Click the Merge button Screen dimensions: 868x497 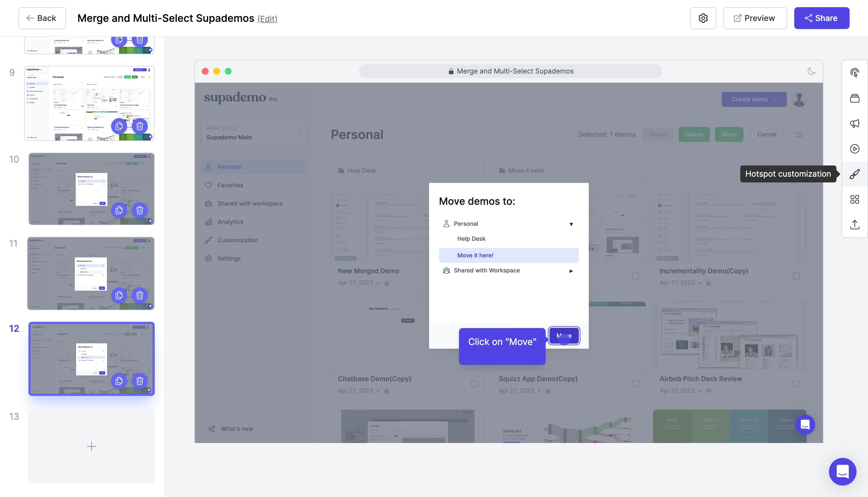point(658,134)
